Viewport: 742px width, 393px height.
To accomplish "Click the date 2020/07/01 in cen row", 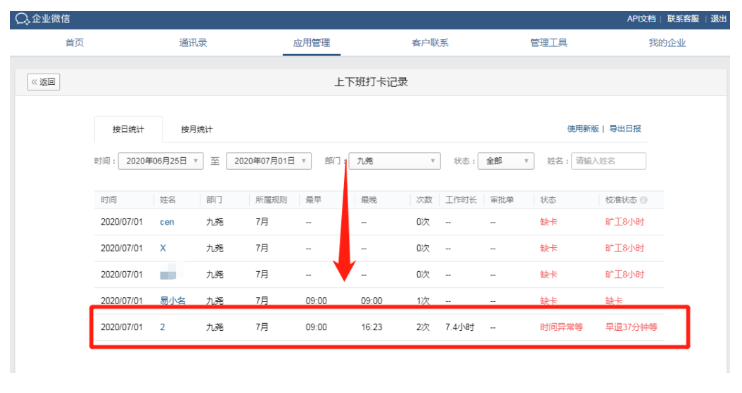I will [x=122, y=222].
